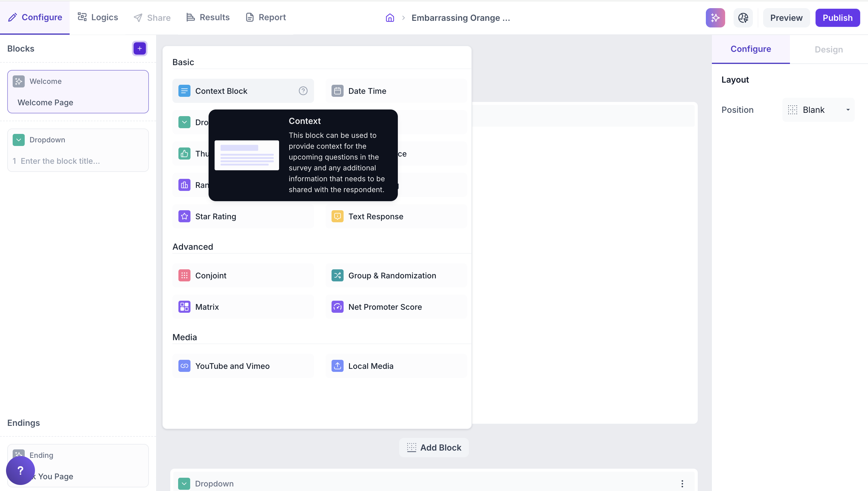Image resolution: width=868 pixels, height=491 pixels.
Task: Open the Results tab
Action: pyautogui.click(x=208, y=17)
